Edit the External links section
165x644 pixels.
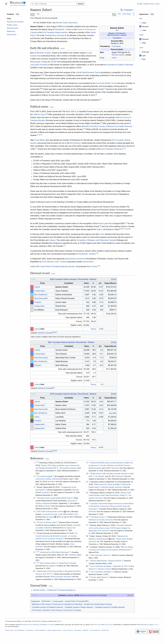pos(51,586)
